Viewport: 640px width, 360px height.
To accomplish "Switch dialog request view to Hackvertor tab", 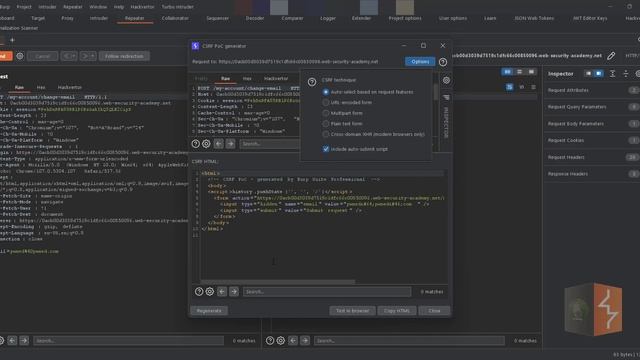I will (x=276, y=78).
